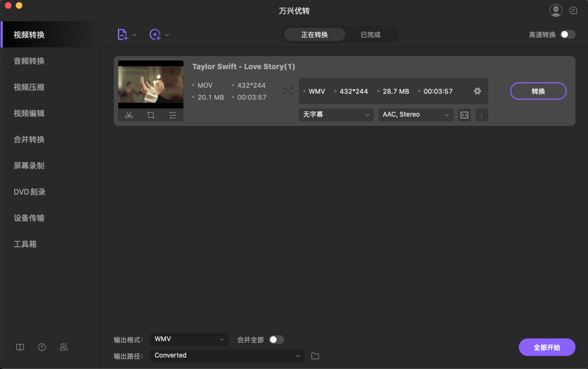Click the load DVD icon
The height and width of the screenshot is (369, 588).
pos(155,34)
